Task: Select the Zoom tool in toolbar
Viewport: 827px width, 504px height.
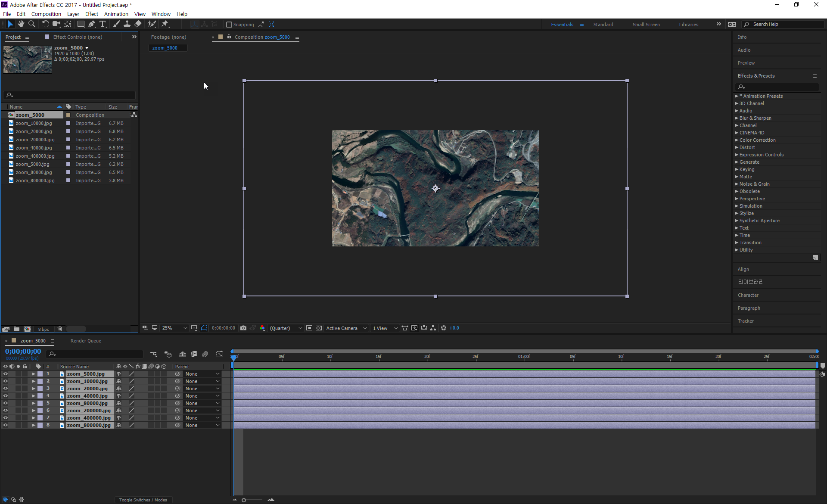Action: pos(31,24)
